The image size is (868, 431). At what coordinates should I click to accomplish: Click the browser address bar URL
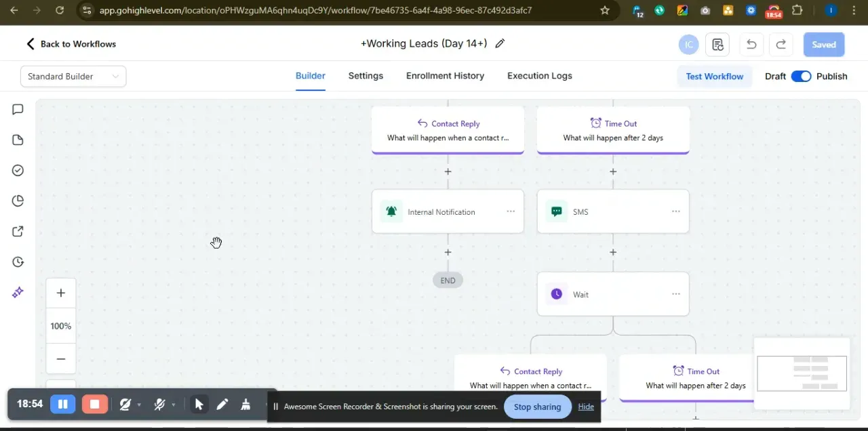(315, 10)
